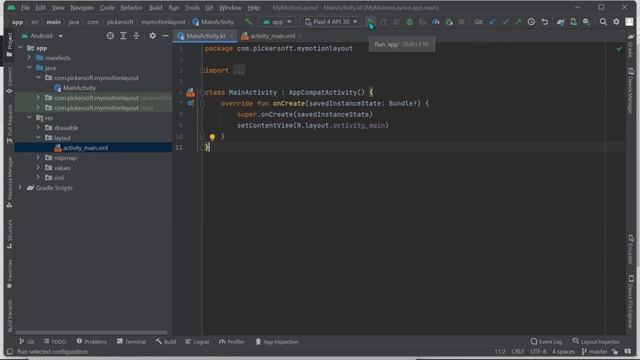Click the Make Project hammer icon
640x360 pixels.
(248, 22)
